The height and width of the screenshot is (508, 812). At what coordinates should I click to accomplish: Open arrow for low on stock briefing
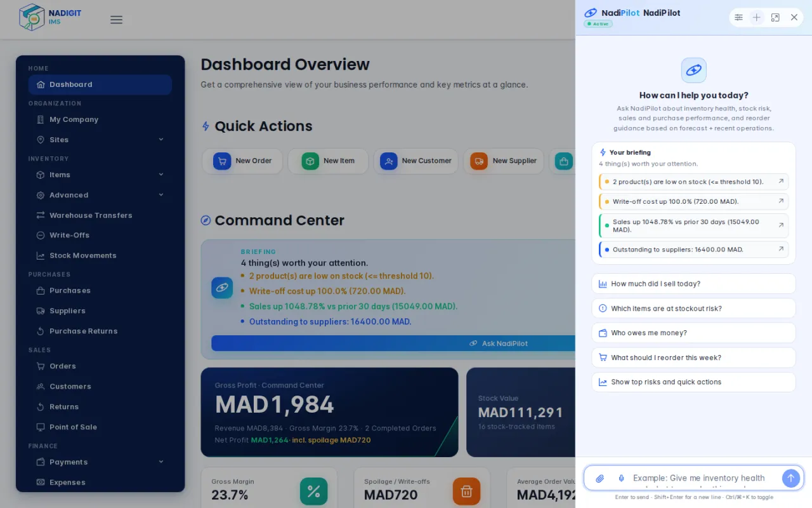(781, 182)
